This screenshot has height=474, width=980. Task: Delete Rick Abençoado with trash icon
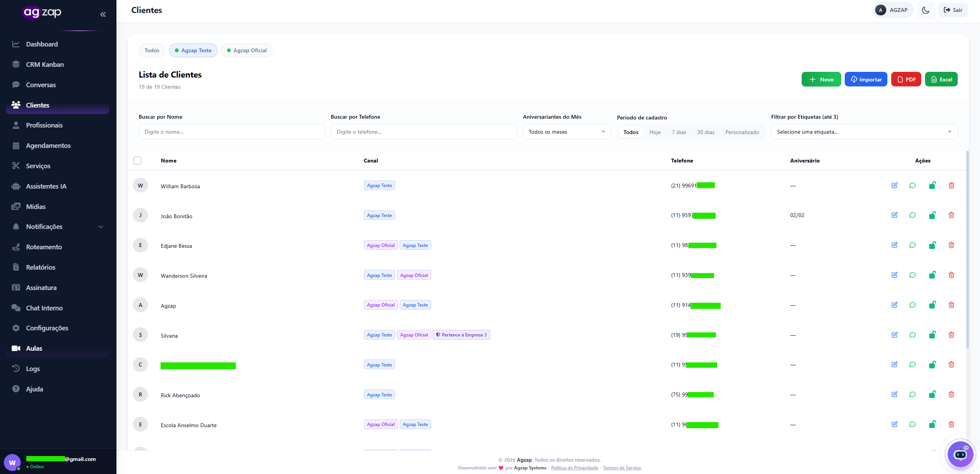pos(951,394)
